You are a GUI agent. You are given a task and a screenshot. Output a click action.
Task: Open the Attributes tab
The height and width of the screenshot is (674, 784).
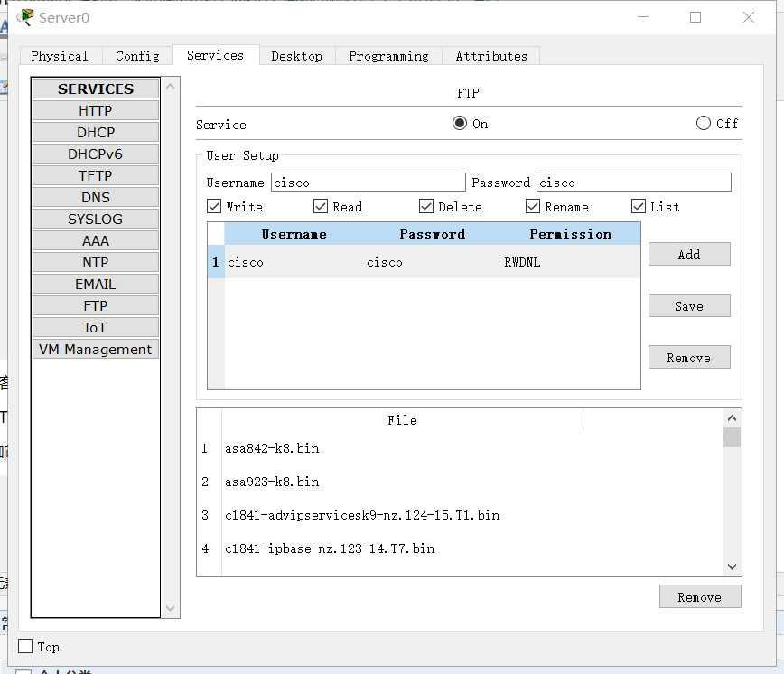pos(491,56)
